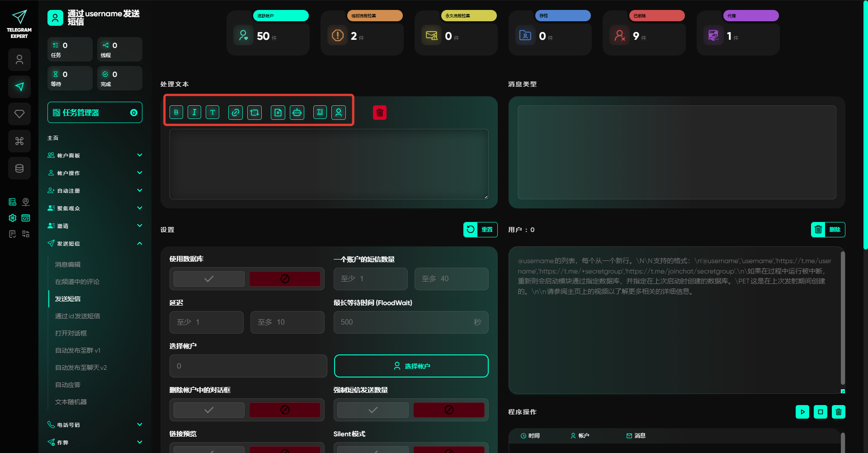The height and width of the screenshot is (453, 868).
Task: Start the program with the play icon
Action: click(802, 412)
